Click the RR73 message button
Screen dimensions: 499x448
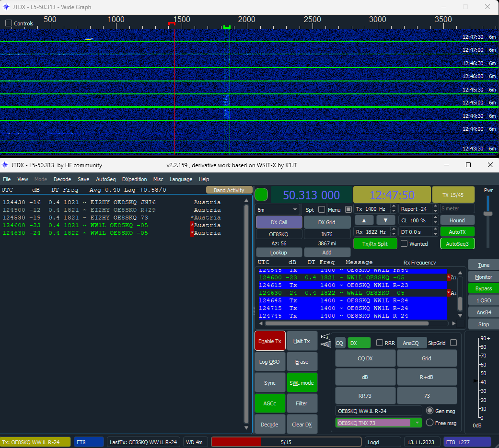[365, 395]
